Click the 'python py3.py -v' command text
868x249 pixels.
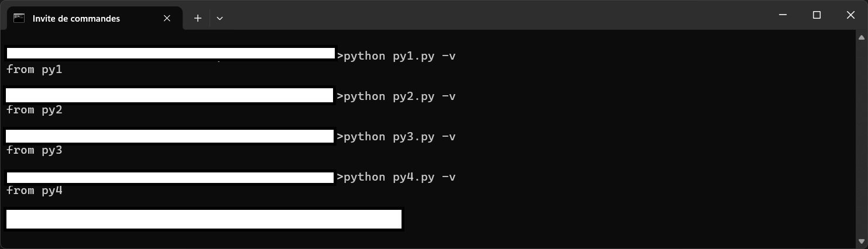point(399,137)
